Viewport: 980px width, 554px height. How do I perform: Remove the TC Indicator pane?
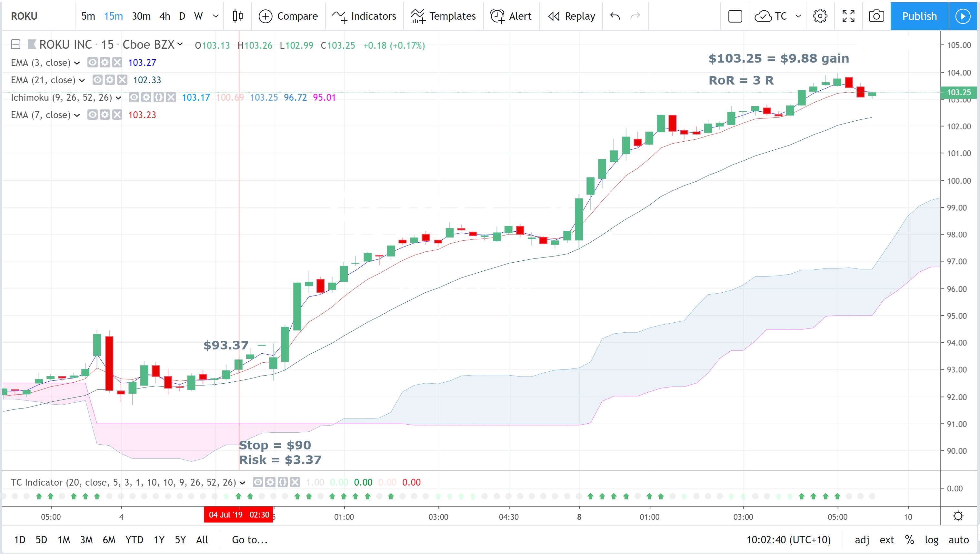[295, 482]
